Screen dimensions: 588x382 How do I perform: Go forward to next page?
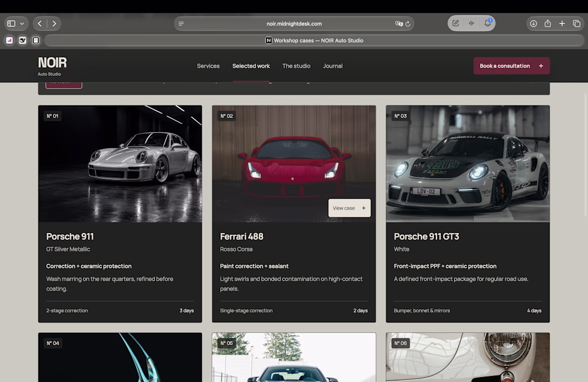(55, 24)
